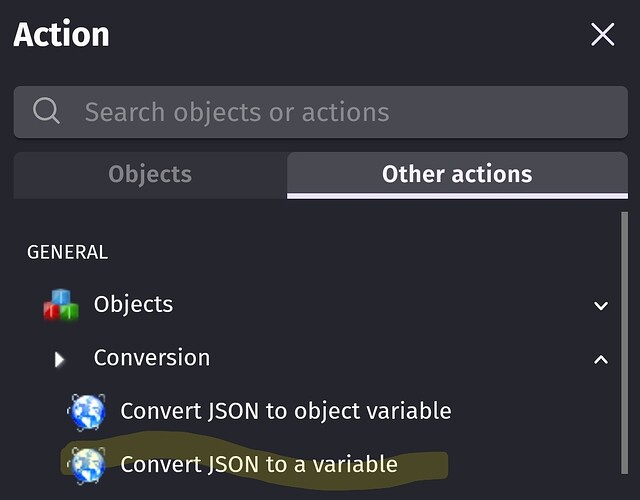Collapse the Conversion group chevron

[601, 359]
